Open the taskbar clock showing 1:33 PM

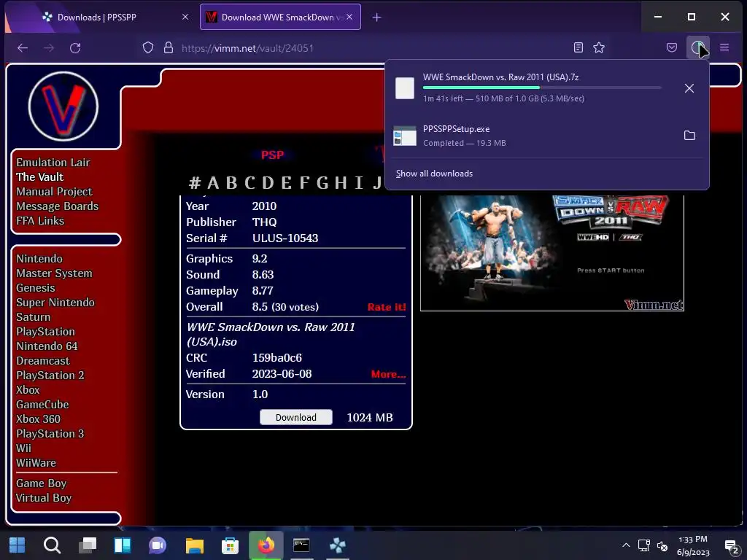[693, 545]
